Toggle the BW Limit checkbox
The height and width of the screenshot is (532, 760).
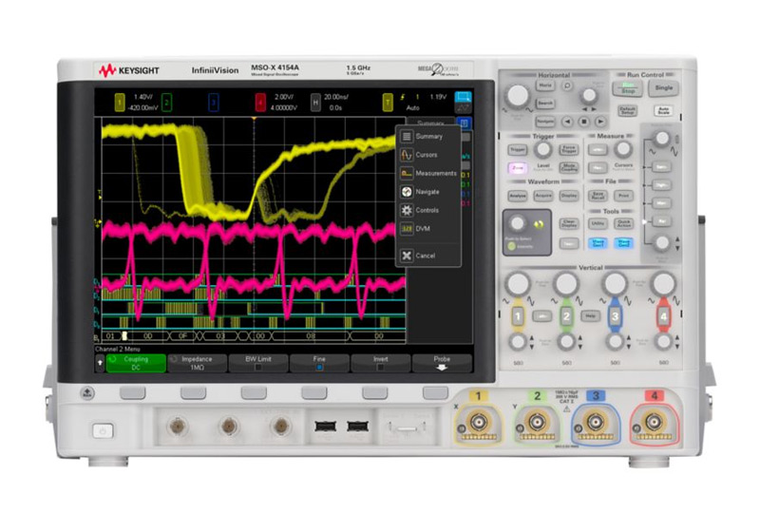257,363
